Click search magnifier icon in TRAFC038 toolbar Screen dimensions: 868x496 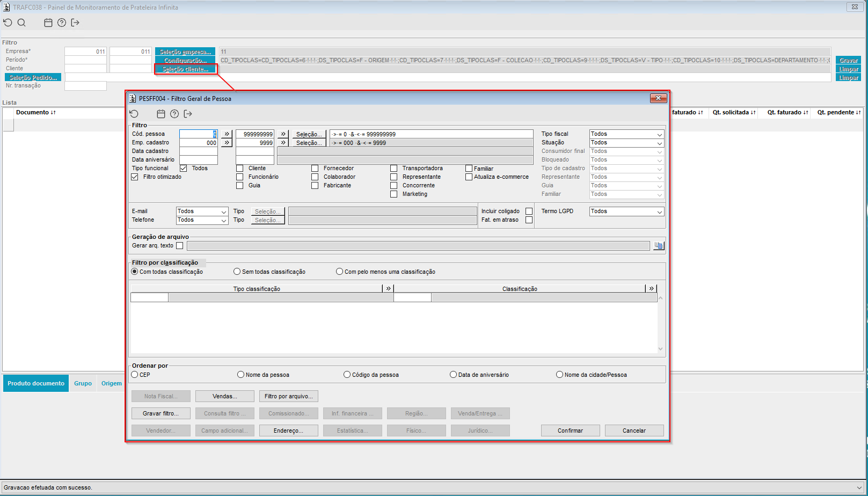tap(21, 23)
